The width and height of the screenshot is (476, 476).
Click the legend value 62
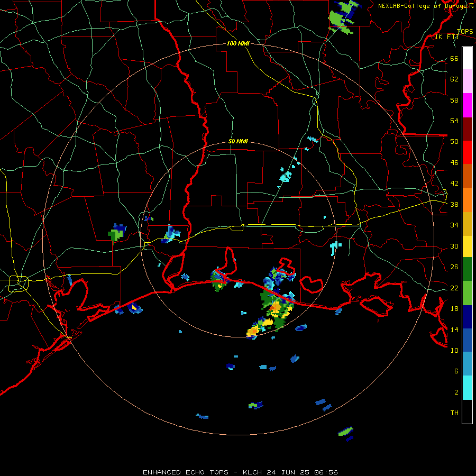454,79
